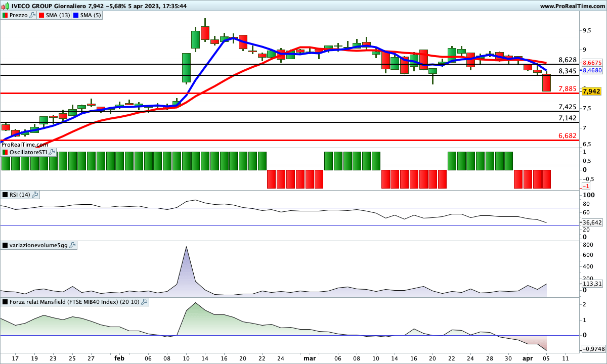Select the SMA (13) indicator label

pyautogui.click(x=59, y=15)
